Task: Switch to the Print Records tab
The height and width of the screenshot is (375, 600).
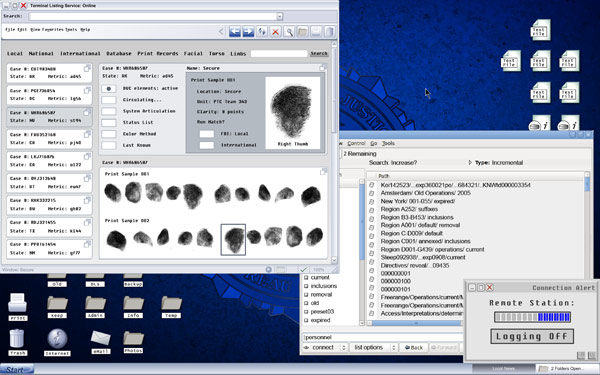Action: tap(158, 54)
